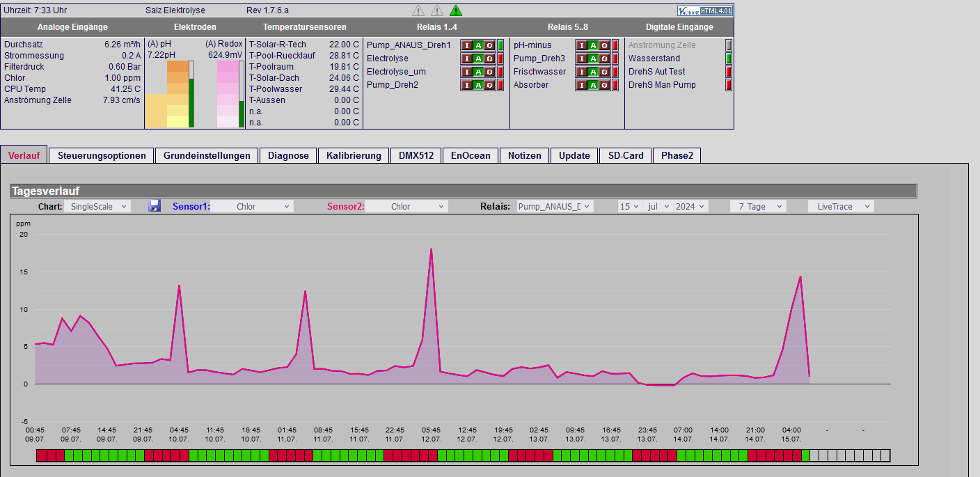Click the pH electrode level bar

coord(191,94)
